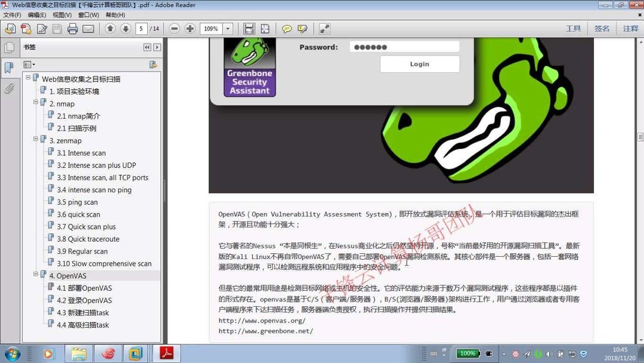The height and width of the screenshot is (363, 644).
Task: Click the Save file icon
Action: pyautogui.click(x=56, y=28)
